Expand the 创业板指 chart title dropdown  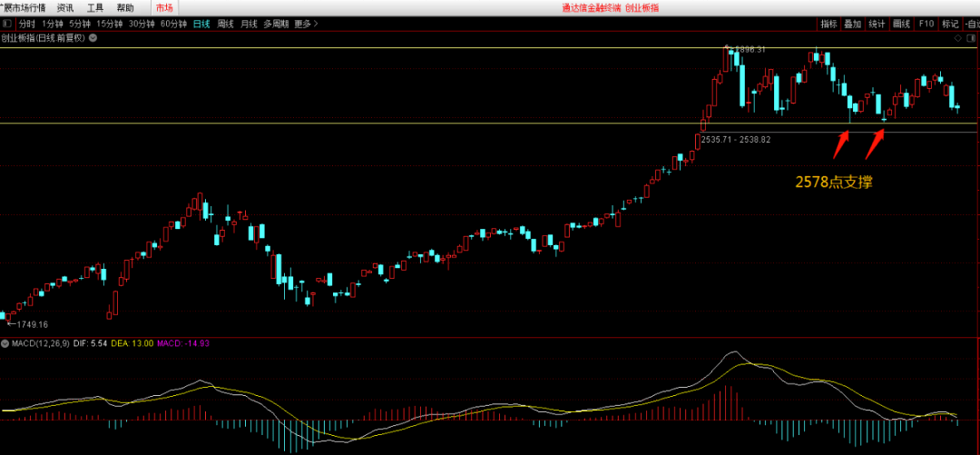93,38
